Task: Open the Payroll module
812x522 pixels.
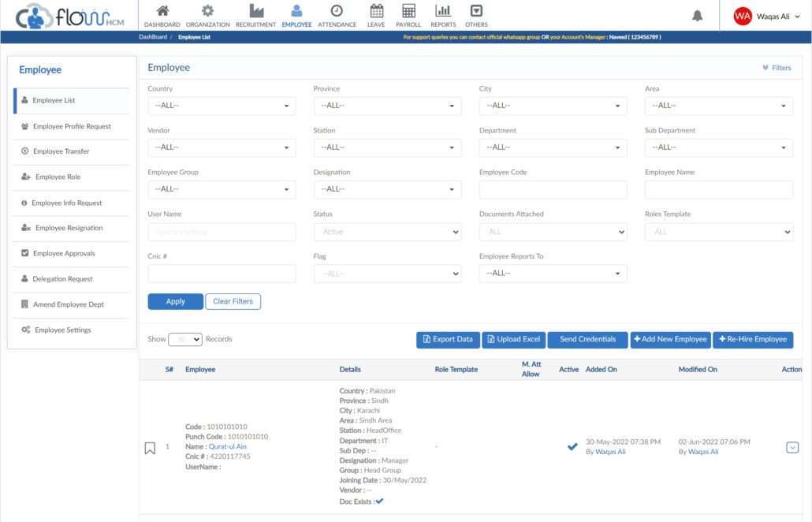Action: [x=408, y=14]
